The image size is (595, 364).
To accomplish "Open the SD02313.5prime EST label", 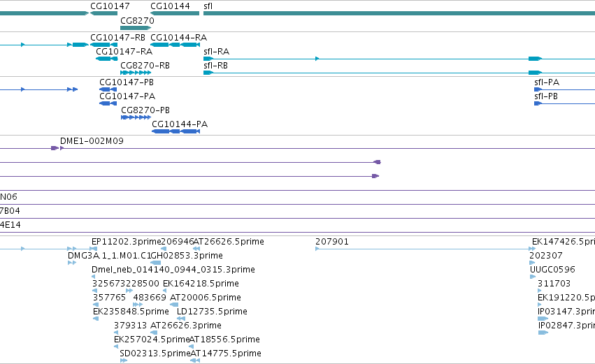I will point(155,354).
